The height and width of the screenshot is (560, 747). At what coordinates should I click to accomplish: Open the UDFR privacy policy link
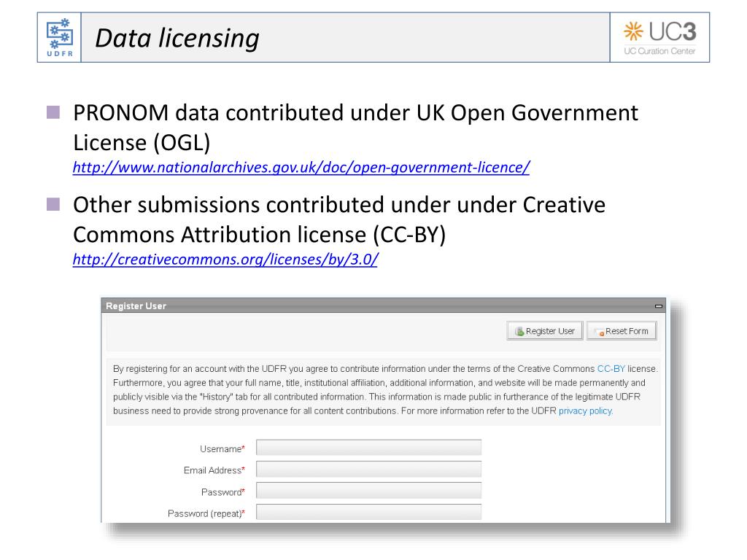586,411
